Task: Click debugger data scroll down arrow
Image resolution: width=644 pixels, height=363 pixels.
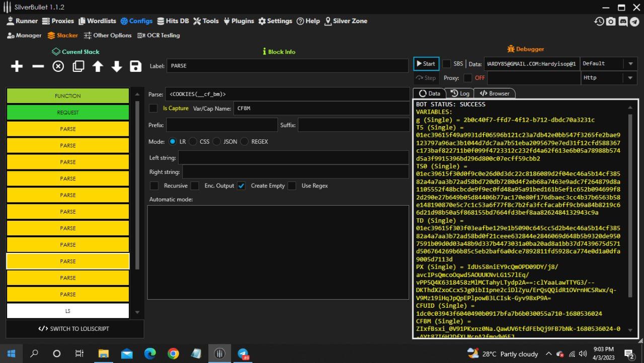Action: point(630,330)
